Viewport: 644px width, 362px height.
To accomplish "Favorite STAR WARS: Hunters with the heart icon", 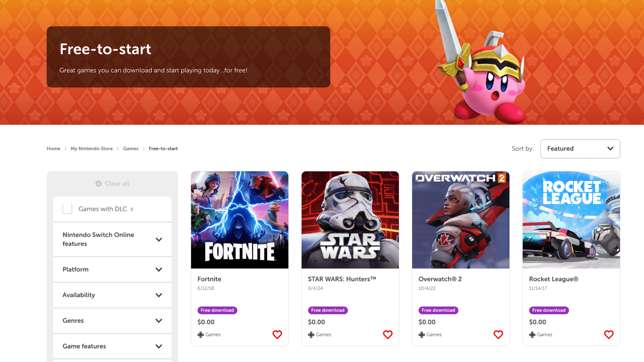I will tap(388, 335).
